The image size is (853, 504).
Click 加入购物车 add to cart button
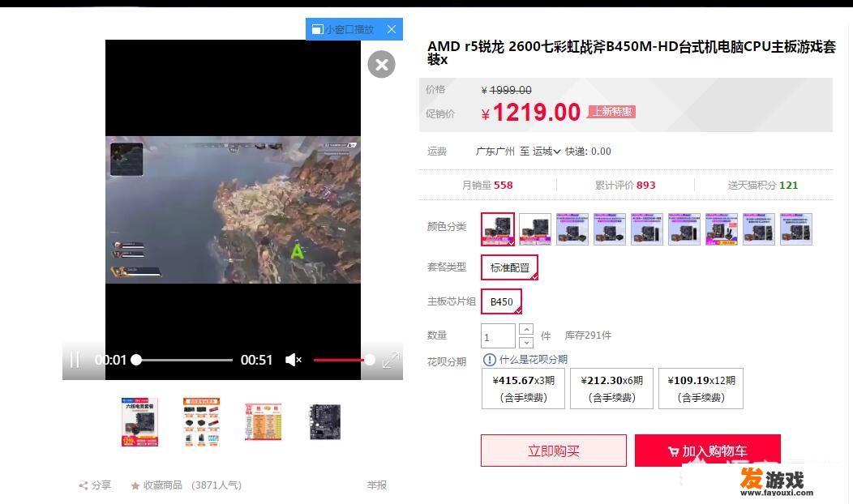[x=707, y=451]
